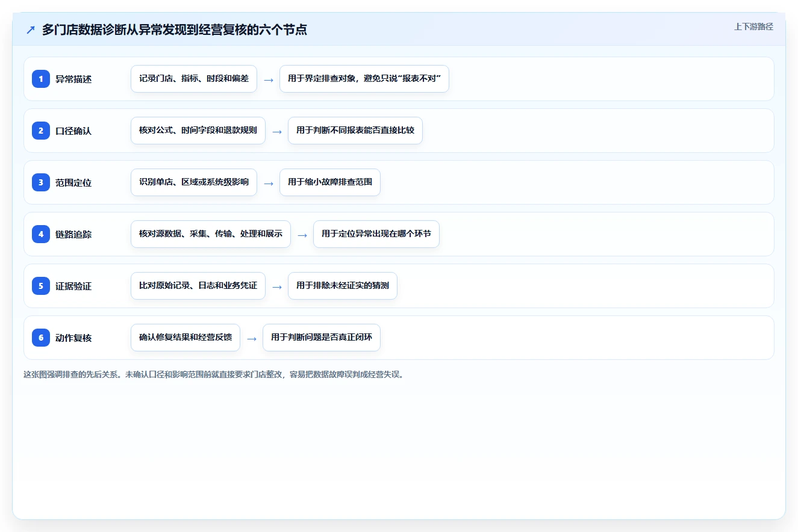
Task: Select step number 1 badge
Action: [41, 79]
